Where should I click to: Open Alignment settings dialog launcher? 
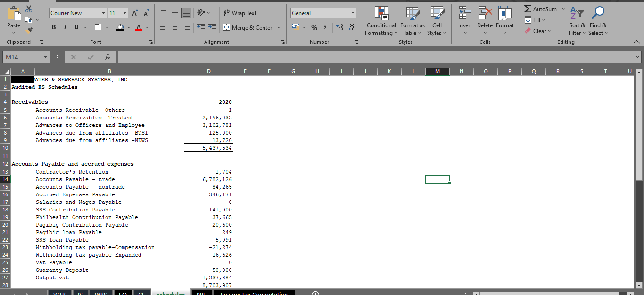[x=283, y=42]
